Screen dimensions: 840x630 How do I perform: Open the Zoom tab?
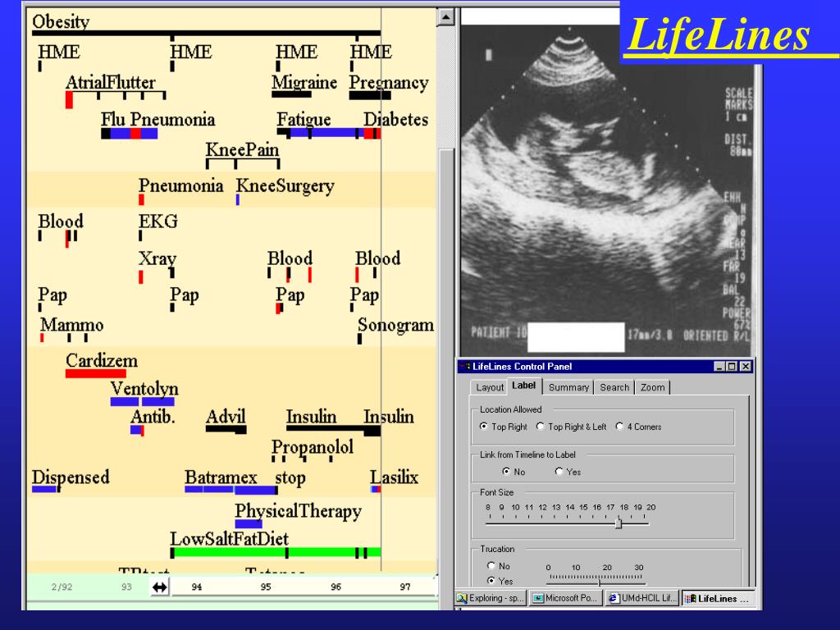click(652, 387)
